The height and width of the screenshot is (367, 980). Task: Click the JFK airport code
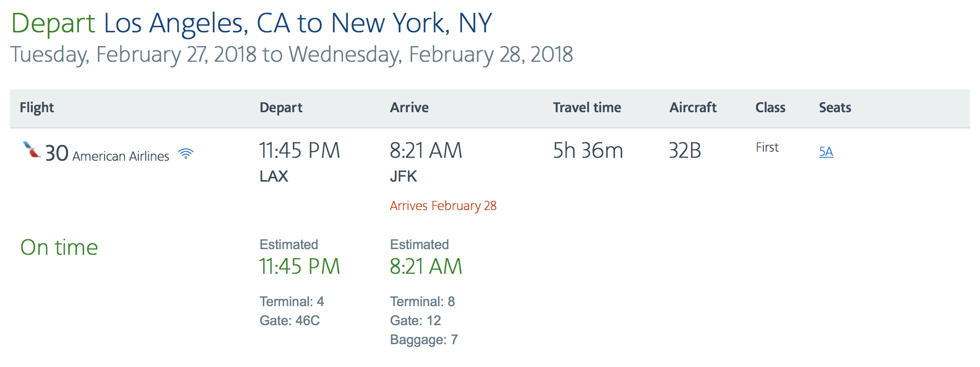[x=404, y=176]
